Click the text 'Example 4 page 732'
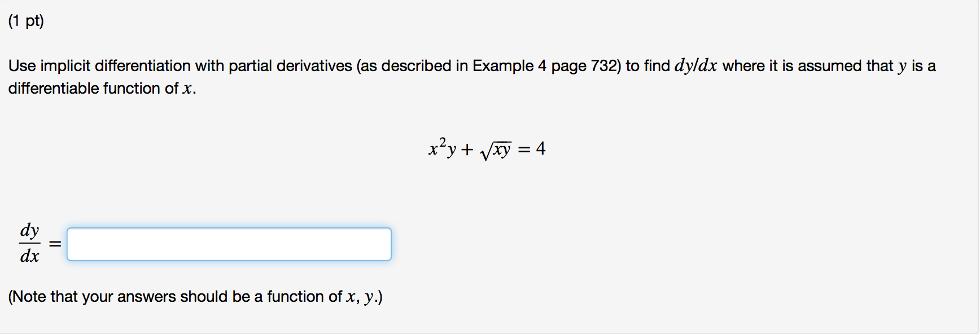This screenshot has width=980, height=334. (545, 66)
